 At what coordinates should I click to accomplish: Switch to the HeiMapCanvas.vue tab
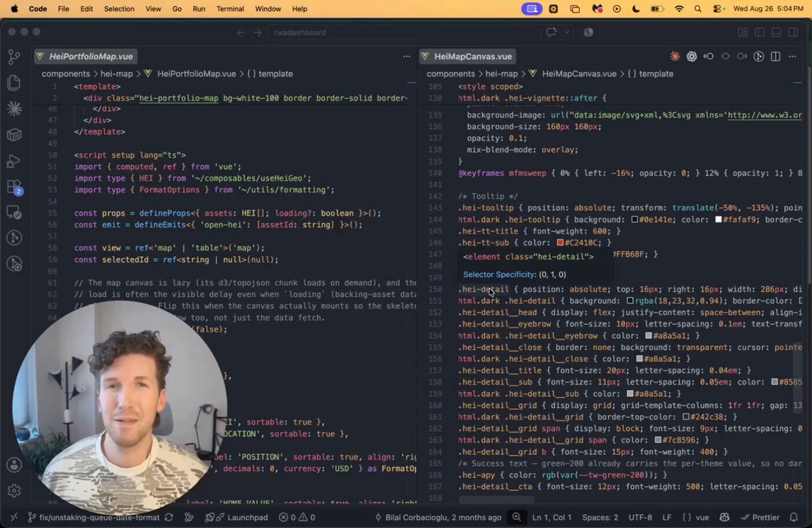pos(466,57)
